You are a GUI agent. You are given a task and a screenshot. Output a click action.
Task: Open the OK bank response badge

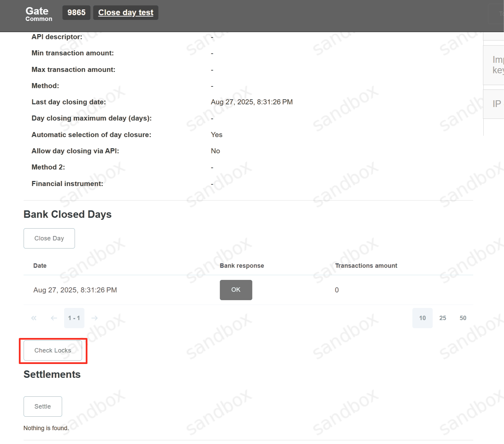tap(236, 290)
